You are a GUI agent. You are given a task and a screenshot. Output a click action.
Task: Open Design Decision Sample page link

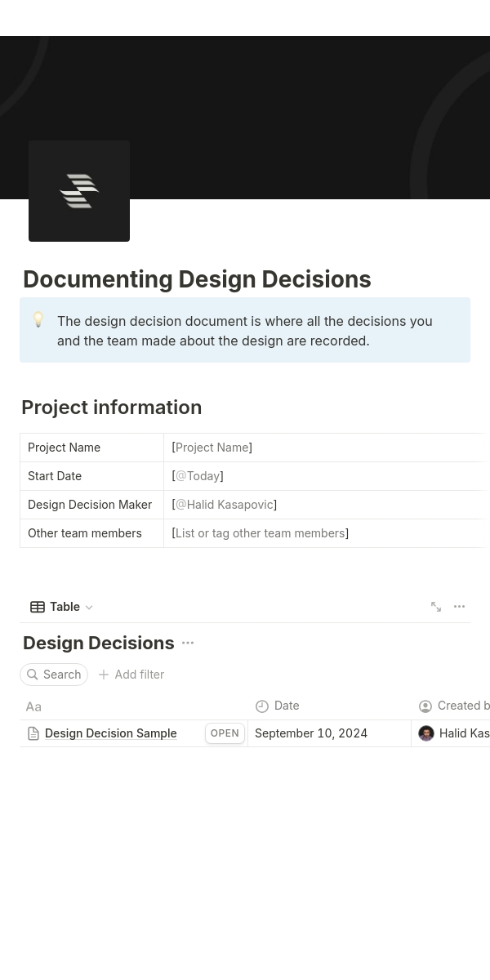coord(110,733)
